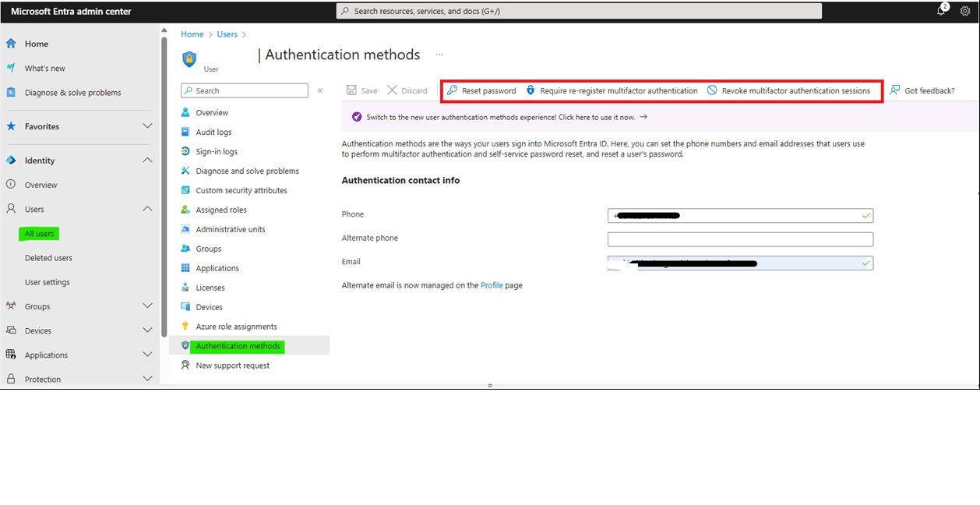Click the Custom security attributes icon
Screen dimensions: 980x505
(185, 190)
